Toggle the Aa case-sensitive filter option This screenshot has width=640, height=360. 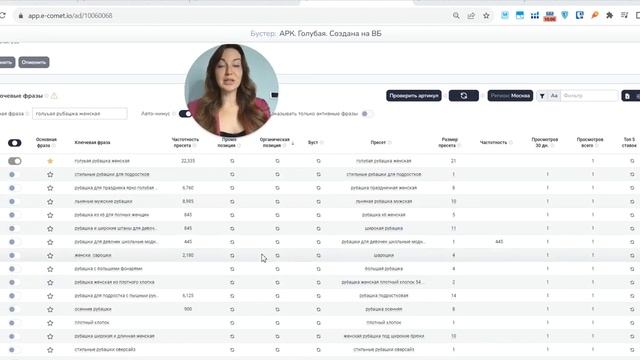[x=554, y=96]
